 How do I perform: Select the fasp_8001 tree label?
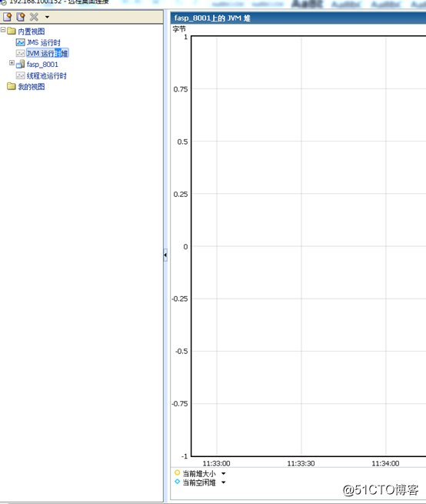click(42, 65)
